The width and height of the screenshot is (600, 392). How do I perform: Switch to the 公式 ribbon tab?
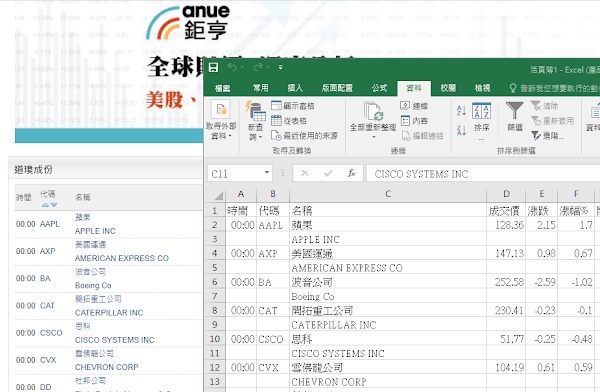[x=379, y=88]
